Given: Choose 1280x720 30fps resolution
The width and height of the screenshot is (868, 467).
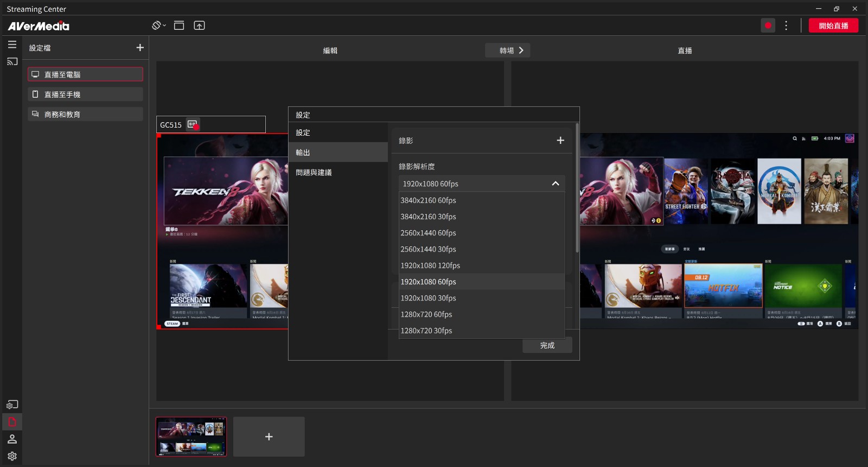Looking at the screenshot, I should 482,331.
